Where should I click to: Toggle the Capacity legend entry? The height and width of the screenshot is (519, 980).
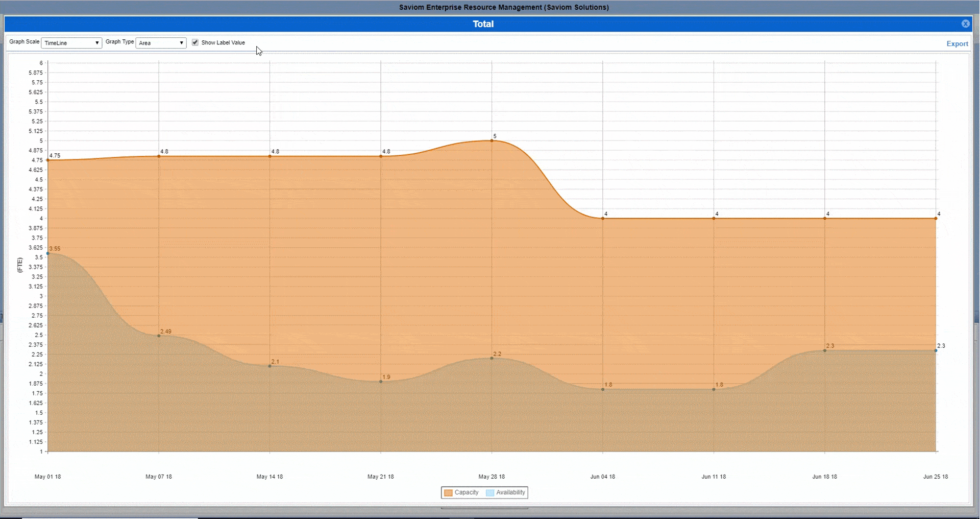coord(461,492)
